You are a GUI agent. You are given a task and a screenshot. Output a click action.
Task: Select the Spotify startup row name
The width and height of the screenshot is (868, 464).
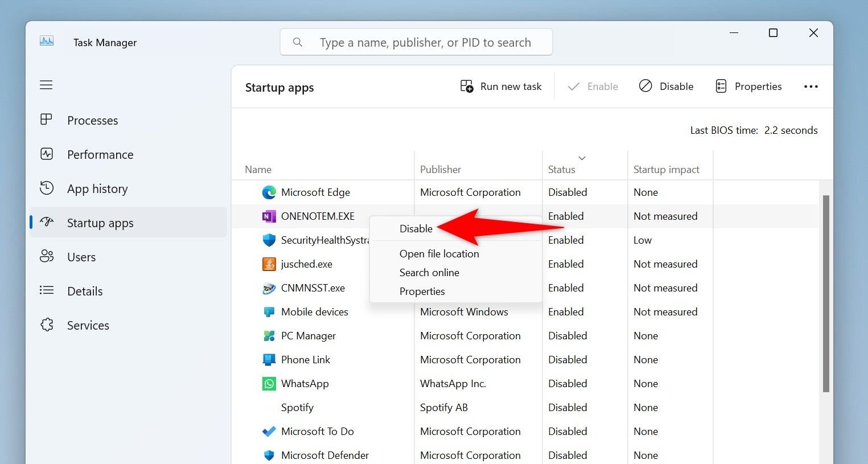pyautogui.click(x=297, y=408)
